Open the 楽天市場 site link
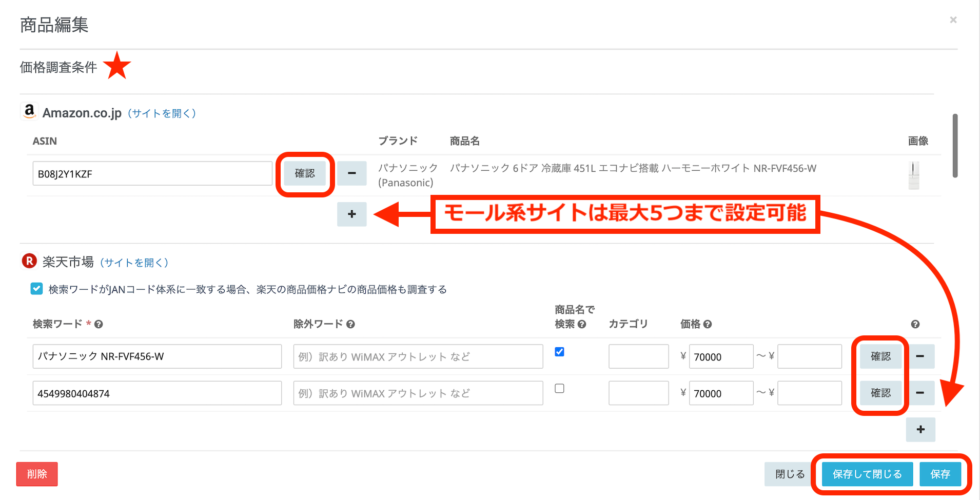Image resolution: width=980 pixels, height=500 pixels. click(x=134, y=263)
